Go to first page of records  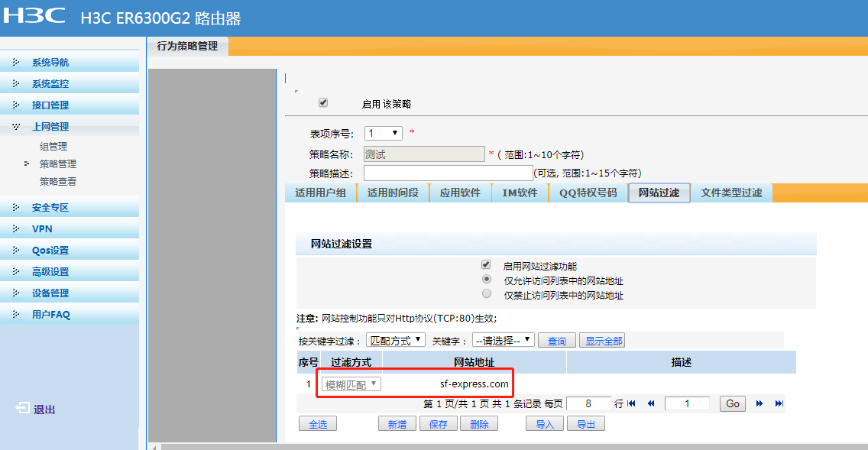pyautogui.click(x=632, y=403)
